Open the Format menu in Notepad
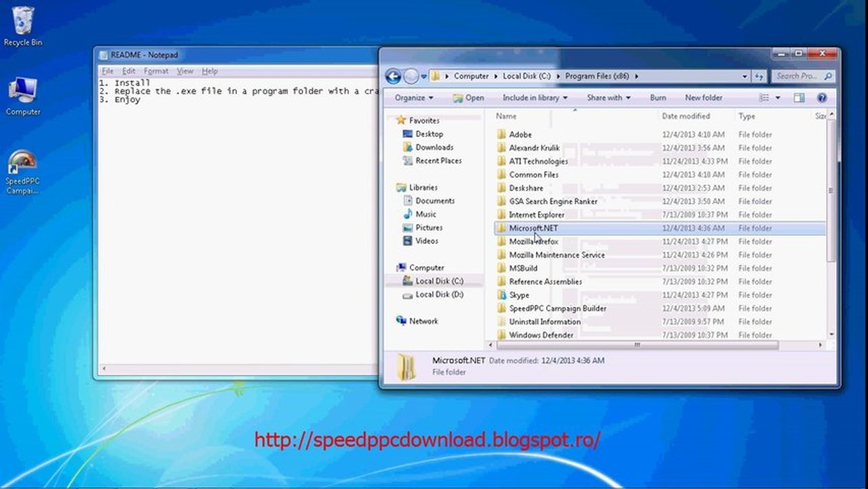The width and height of the screenshot is (868, 489). pyautogui.click(x=156, y=71)
